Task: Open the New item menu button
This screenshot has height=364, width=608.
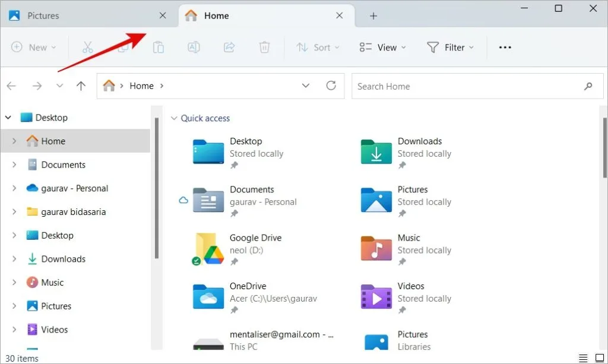Action: [x=34, y=48]
